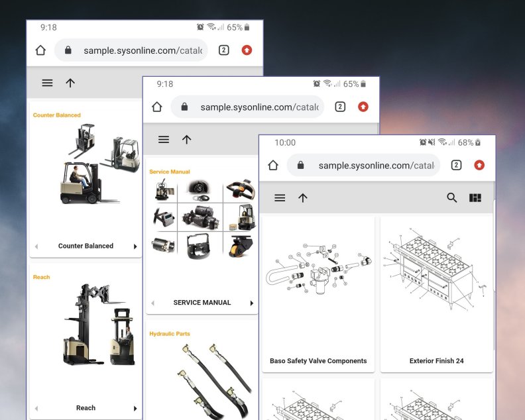Open the Counter Balanced forklifts image
The image size is (525, 420).
pos(100,164)
